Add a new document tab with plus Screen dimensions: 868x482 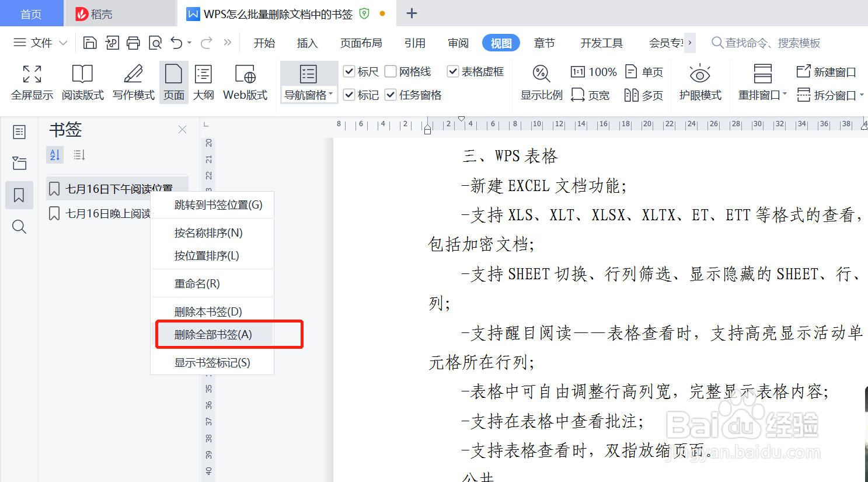412,13
